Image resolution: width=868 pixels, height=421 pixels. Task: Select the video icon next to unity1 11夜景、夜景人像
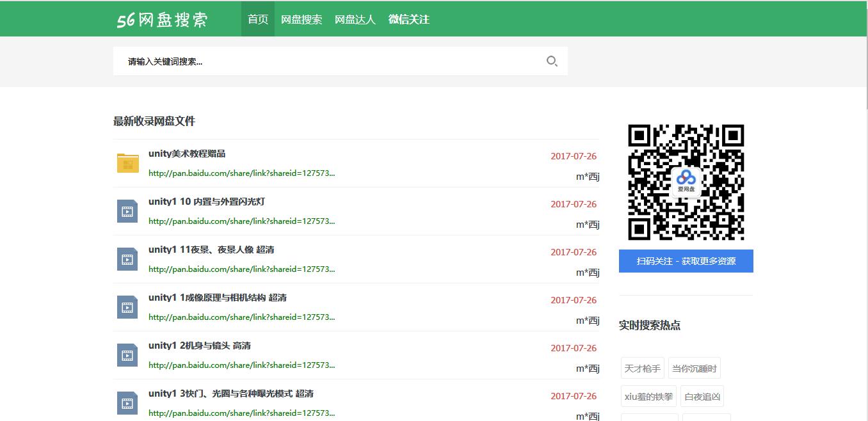tap(127, 258)
